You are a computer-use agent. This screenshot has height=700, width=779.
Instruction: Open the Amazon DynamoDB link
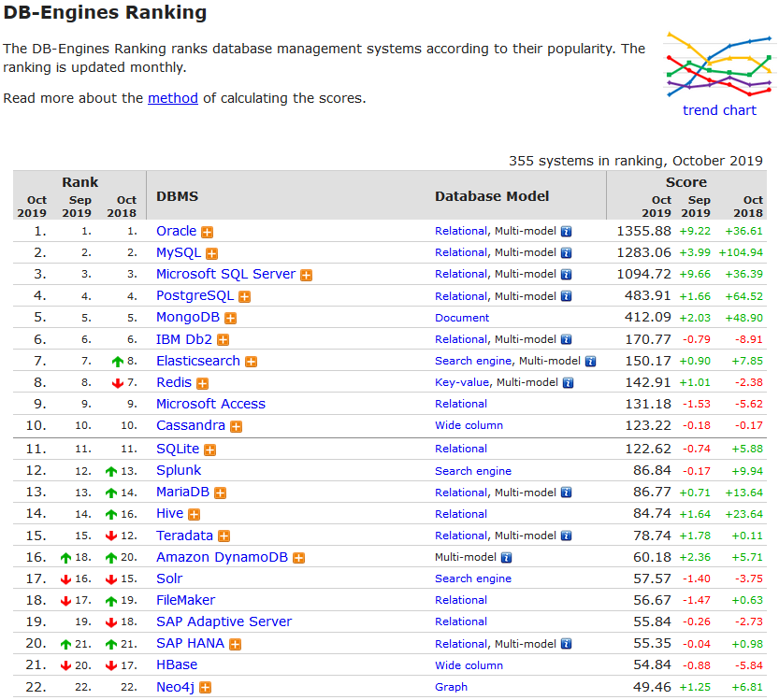pyautogui.click(x=222, y=557)
